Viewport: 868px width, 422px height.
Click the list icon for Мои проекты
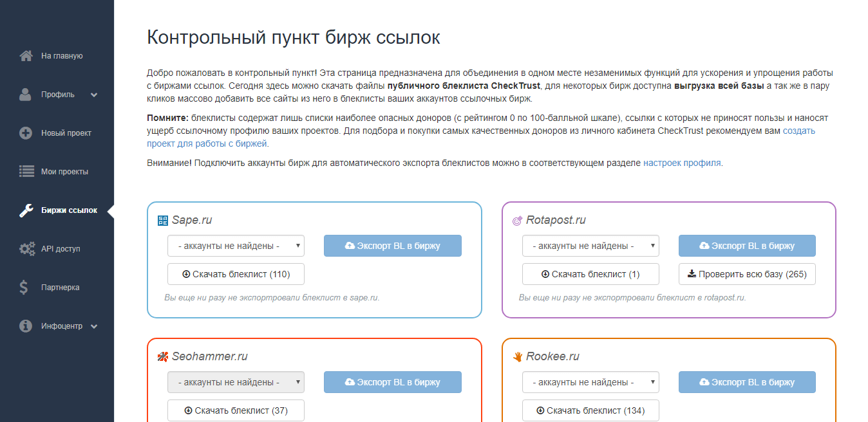point(26,172)
